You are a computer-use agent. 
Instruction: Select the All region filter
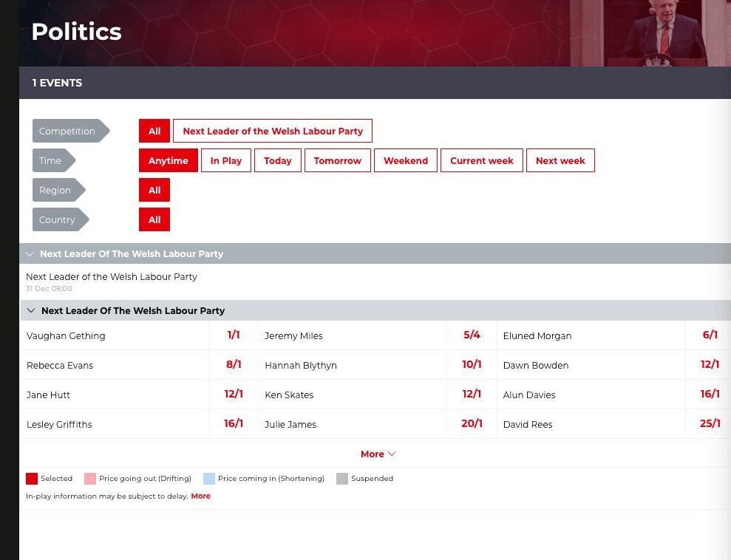pyautogui.click(x=154, y=190)
